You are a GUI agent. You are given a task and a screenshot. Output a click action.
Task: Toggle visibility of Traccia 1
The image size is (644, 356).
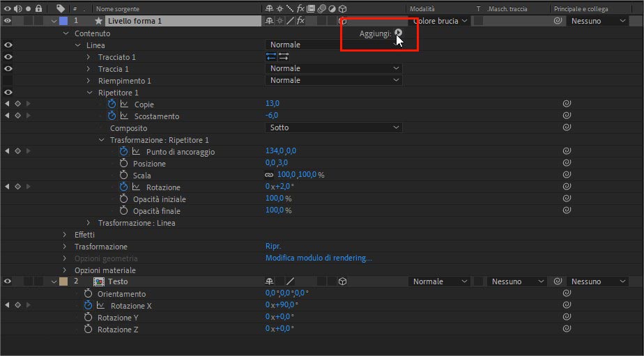(x=8, y=68)
